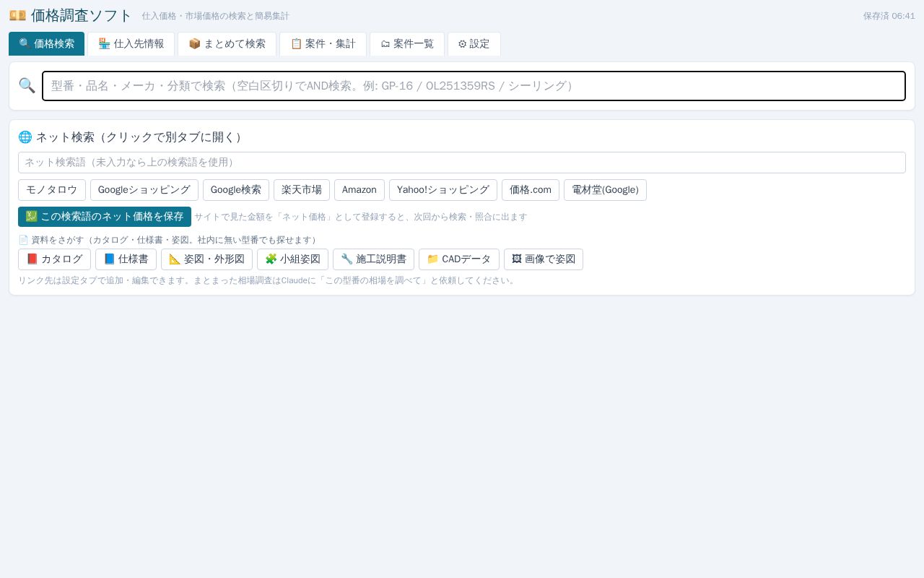Launch Google検索
Screen dimensions: 924x578
[x=236, y=190]
